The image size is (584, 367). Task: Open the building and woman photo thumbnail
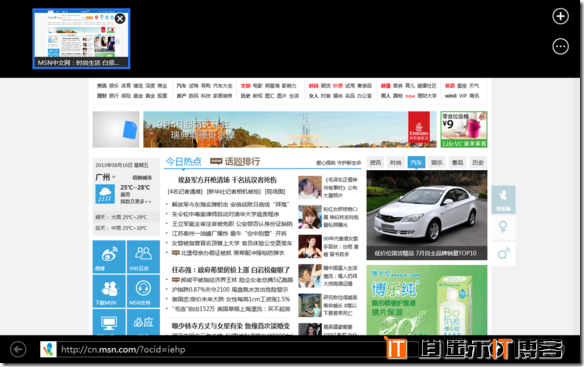click(310, 305)
